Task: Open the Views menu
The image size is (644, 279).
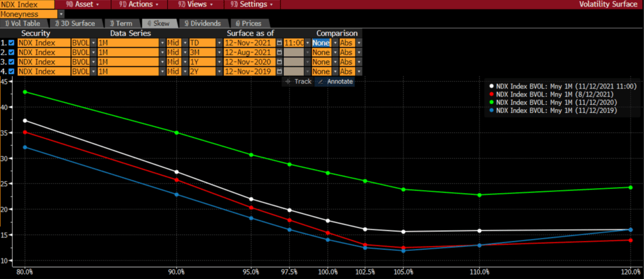Action: (196, 5)
